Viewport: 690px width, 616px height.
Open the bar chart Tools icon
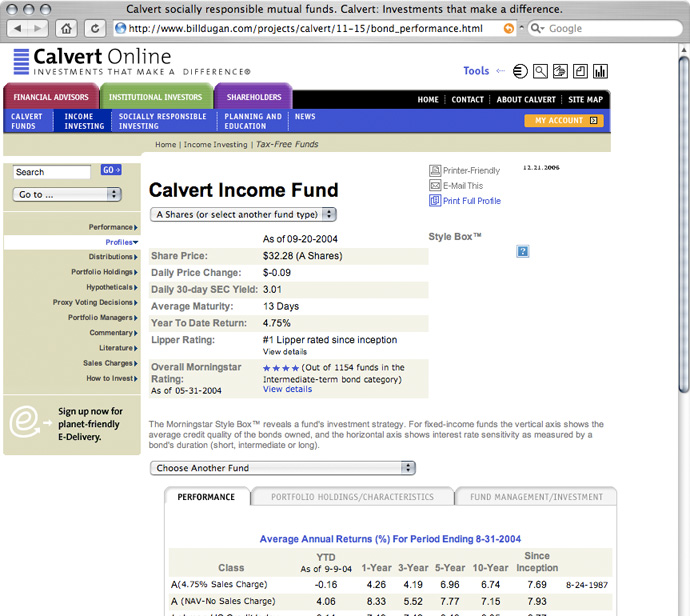(x=600, y=71)
